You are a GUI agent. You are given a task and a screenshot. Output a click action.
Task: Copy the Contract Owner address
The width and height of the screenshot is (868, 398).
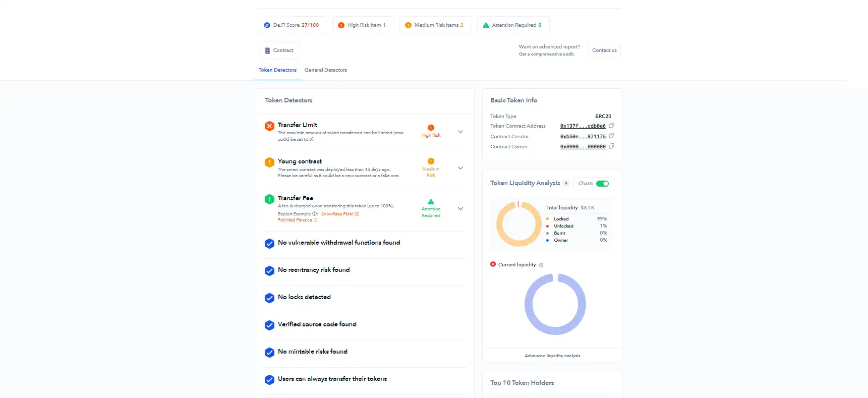[x=611, y=146]
